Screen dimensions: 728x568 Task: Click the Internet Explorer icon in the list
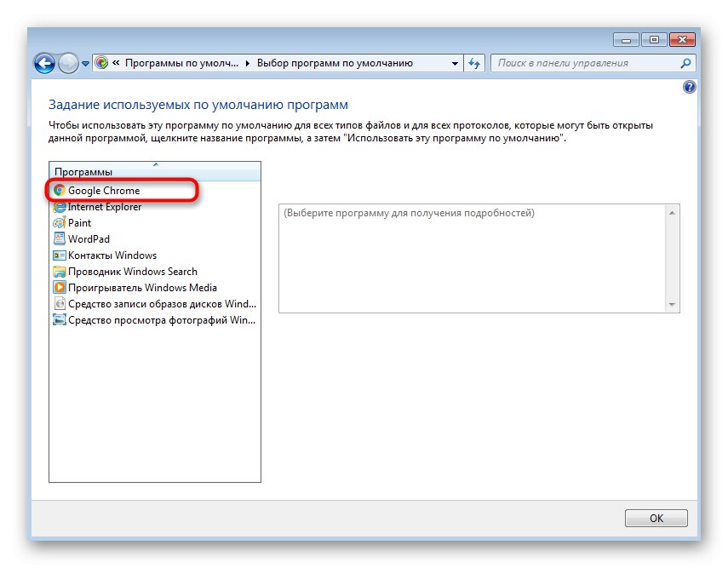[60, 207]
